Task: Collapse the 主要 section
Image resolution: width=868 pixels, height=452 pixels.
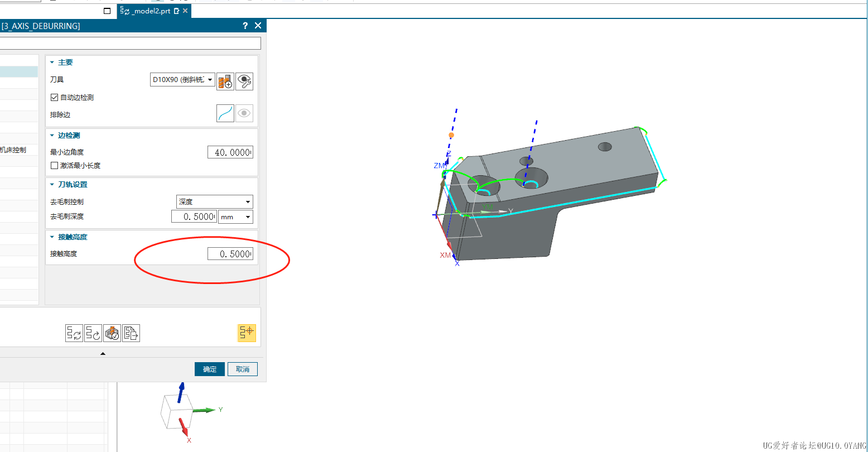Action: (52, 62)
